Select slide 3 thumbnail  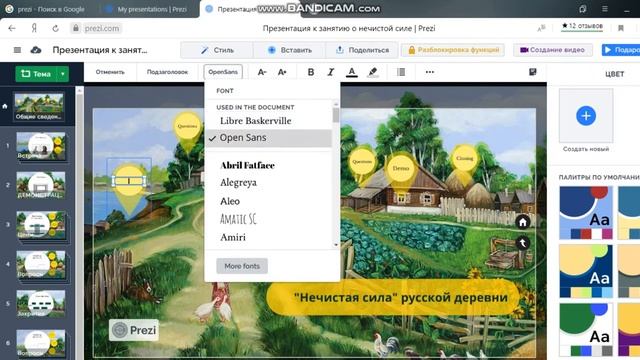click(41, 224)
